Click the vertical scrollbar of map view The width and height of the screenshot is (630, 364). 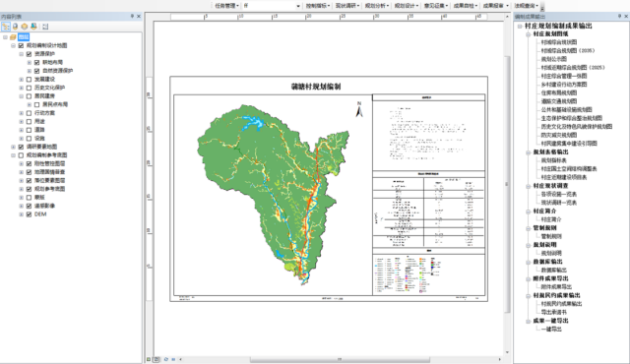(507, 185)
